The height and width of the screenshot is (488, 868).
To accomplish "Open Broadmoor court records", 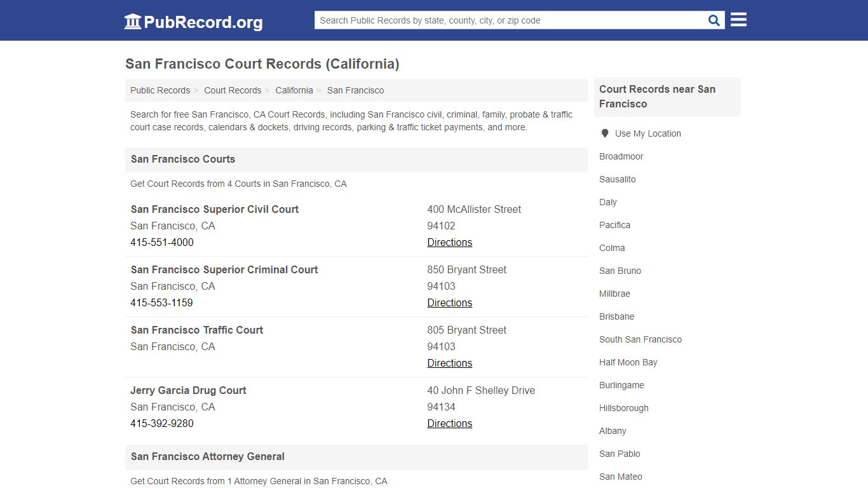I will pyautogui.click(x=621, y=156).
